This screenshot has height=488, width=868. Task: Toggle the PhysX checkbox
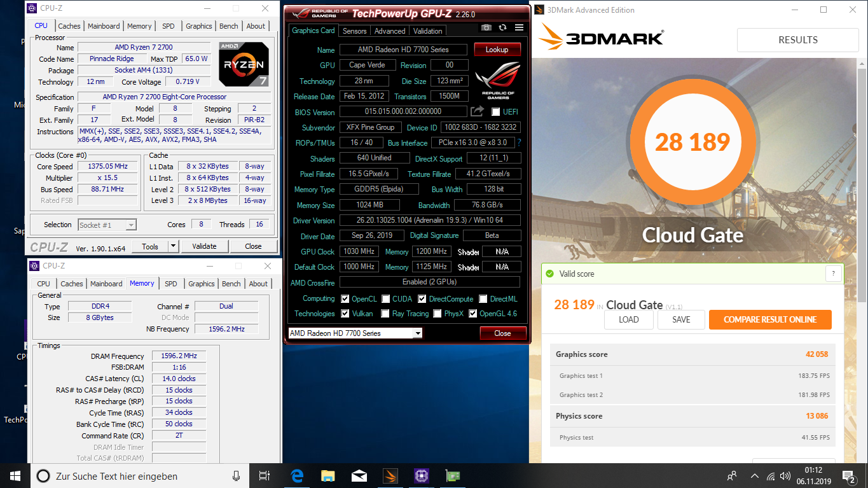[x=437, y=314]
